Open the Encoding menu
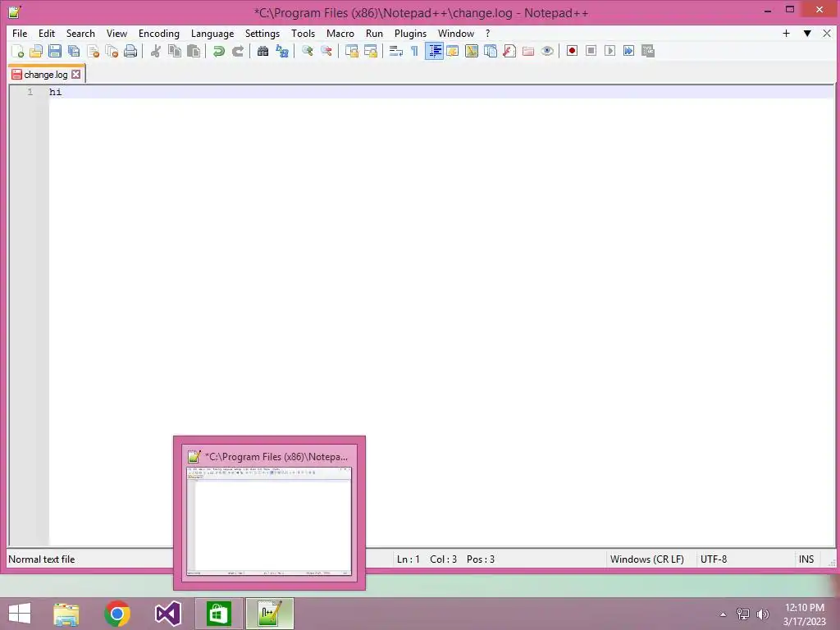The height and width of the screenshot is (630, 840). pos(158,33)
